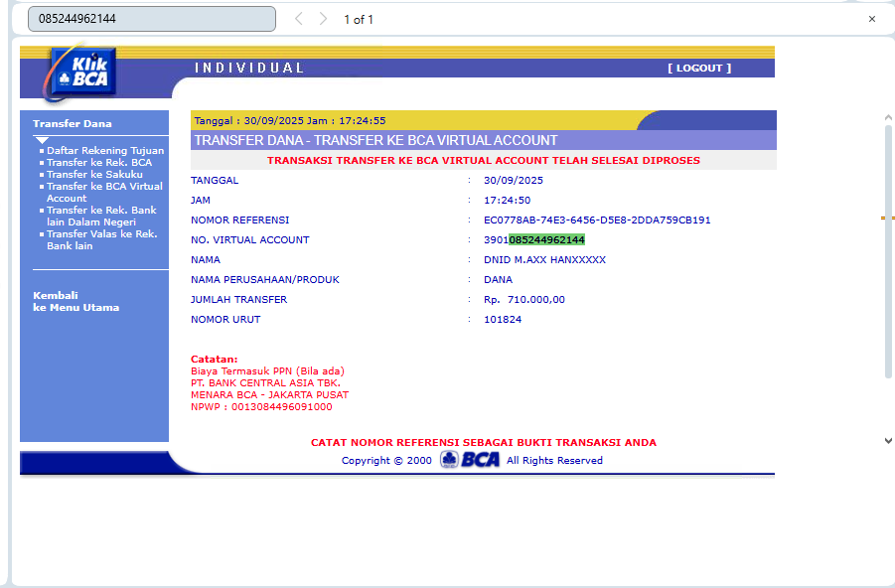The width and height of the screenshot is (895, 588).
Task: Click MENARA BCA - JAKARTA PUSAT line
Action: [269, 395]
